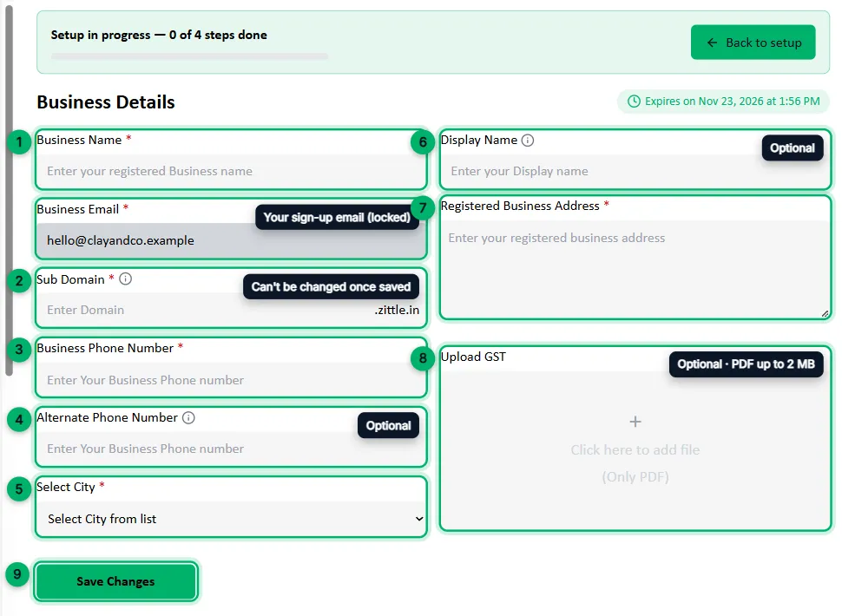The image size is (842, 616).
Task: Click the 'Can't be changed once saved' tooltip
Action: tap(331, 287)
